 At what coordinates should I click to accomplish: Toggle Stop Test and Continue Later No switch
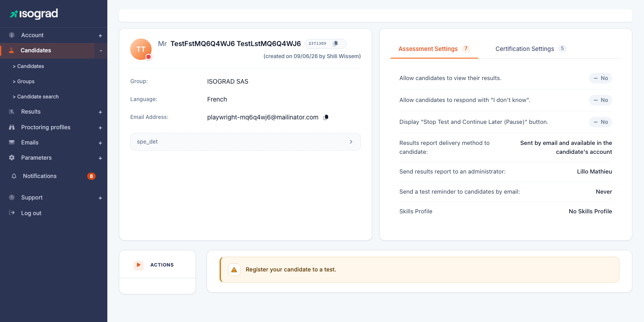pos(600,122)
